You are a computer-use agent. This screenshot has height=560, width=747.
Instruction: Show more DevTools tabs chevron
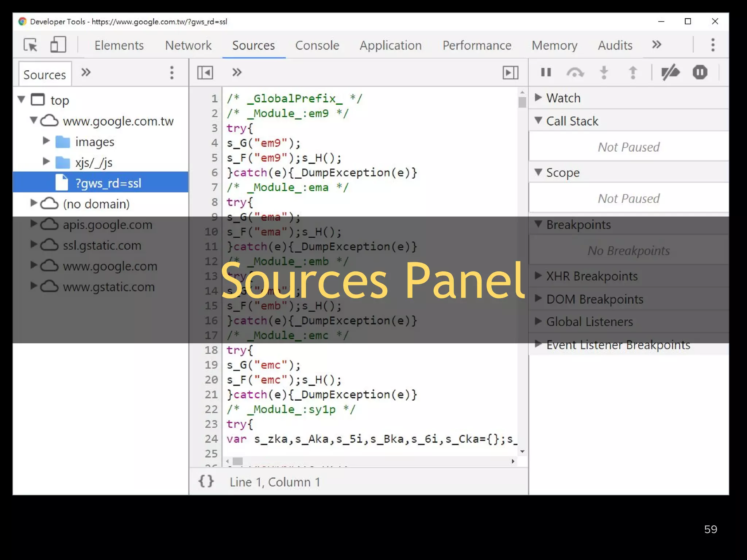657,44
